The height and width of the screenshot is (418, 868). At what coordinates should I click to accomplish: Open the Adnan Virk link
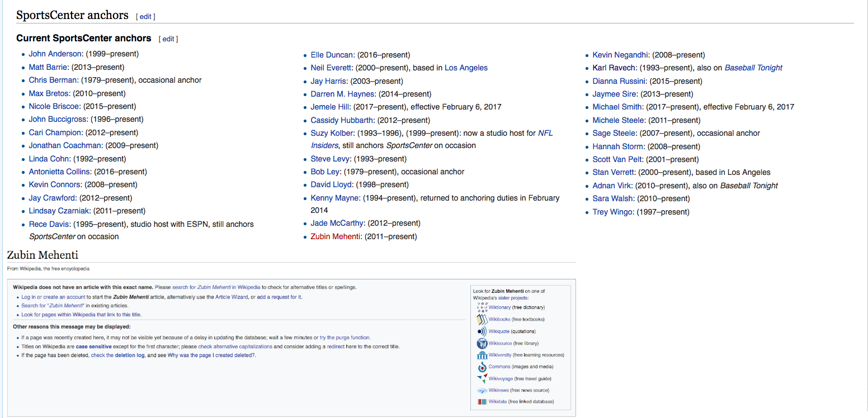pyautogui.click(x=610, y=186)
